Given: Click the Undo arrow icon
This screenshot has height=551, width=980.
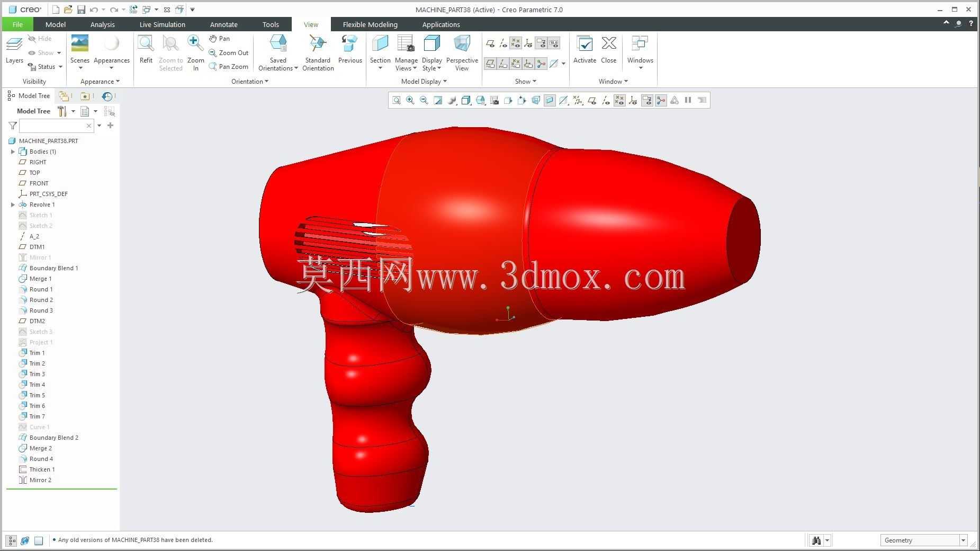Looking at the screenshot, I should [94, 10].
